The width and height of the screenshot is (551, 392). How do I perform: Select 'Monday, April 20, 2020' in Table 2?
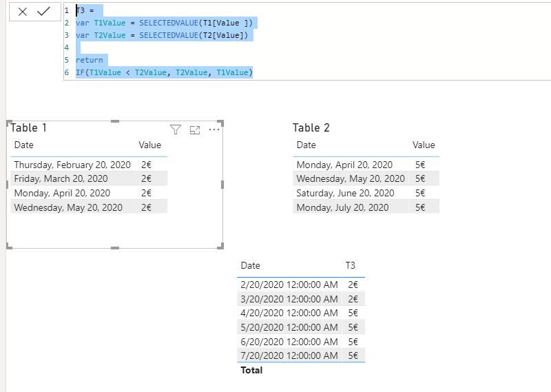366,165
